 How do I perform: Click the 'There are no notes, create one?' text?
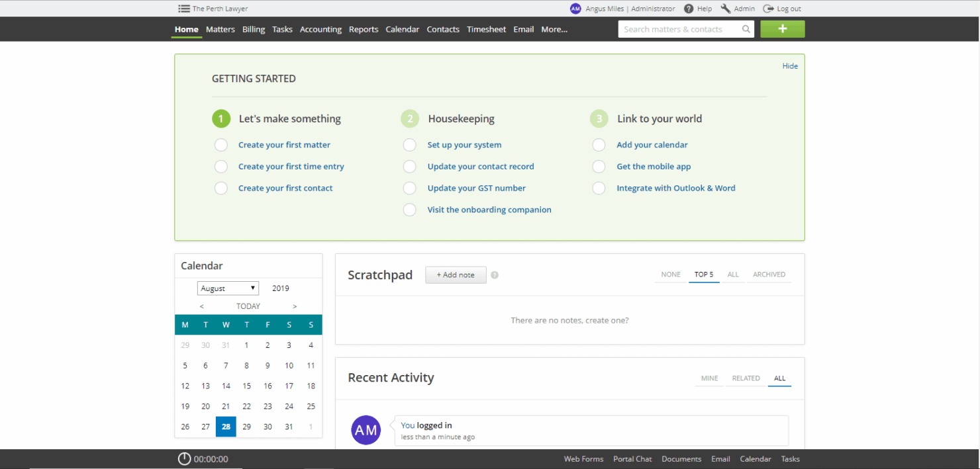[569, 320]
